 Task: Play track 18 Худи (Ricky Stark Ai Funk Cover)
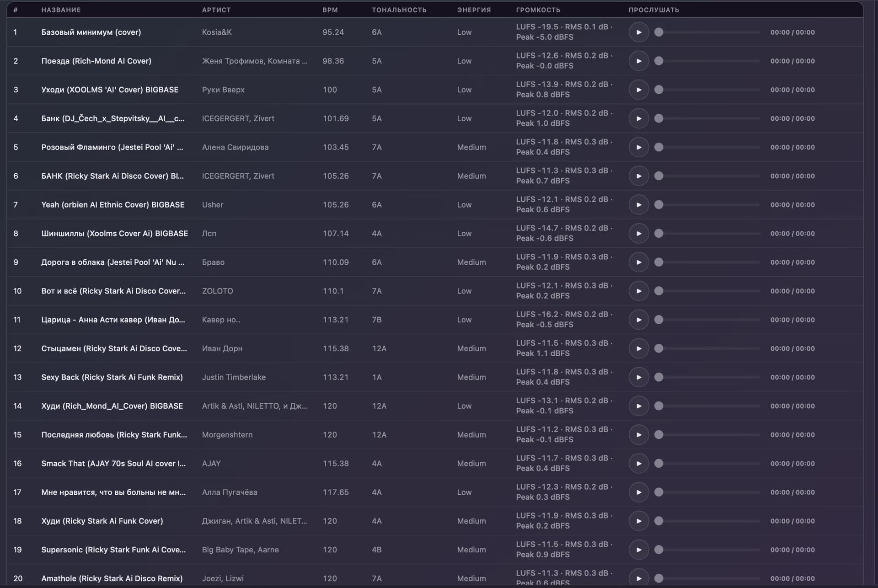(638, 521)
